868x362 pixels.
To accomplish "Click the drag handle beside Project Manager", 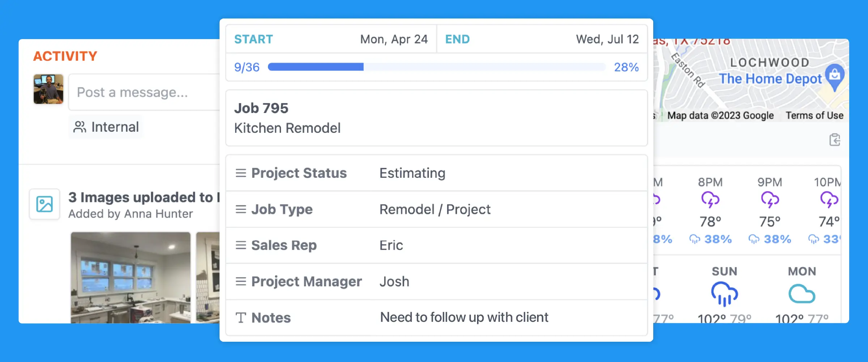I will pyautogui.click(x=240, y=281).
